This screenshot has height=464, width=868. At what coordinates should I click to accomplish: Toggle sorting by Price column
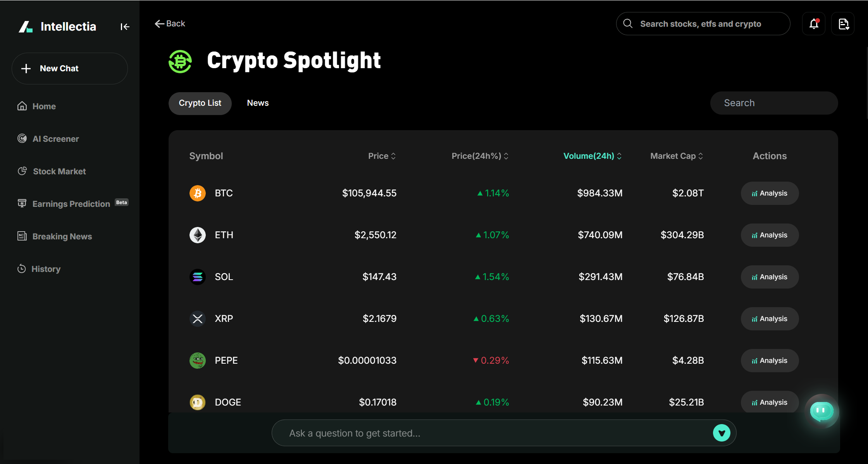click(394, 156)
